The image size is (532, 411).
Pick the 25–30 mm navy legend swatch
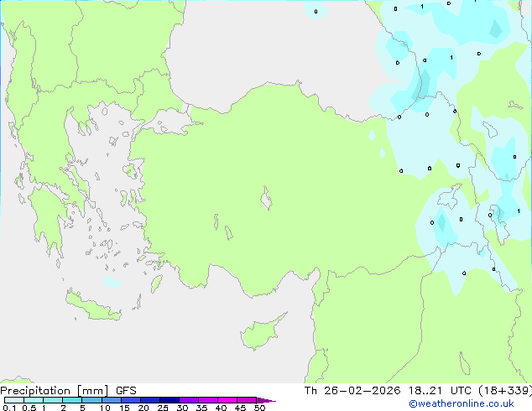[170, 400]
